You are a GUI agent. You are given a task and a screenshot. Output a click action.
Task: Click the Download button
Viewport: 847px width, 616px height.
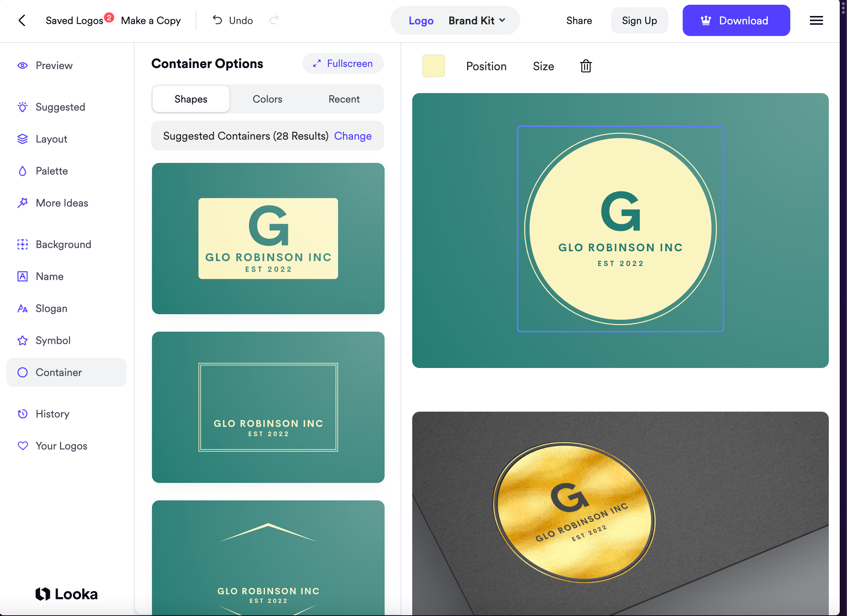click(736, 21)
